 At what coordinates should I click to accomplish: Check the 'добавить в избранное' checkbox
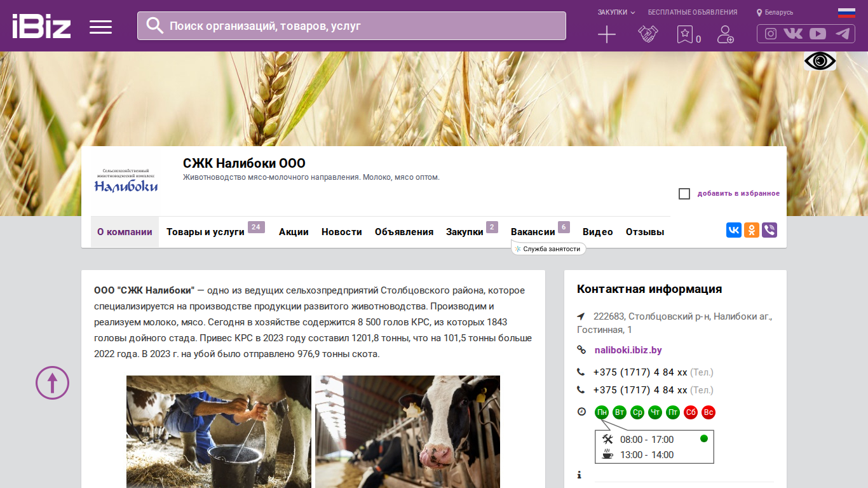[x=684, y=194]
